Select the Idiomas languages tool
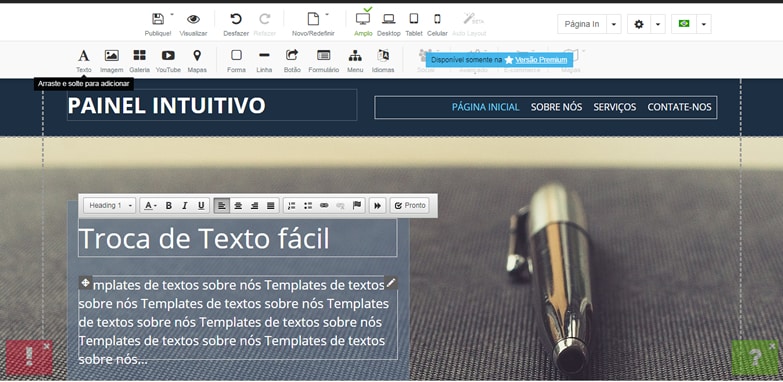This screenshot has width=783, height=382. click(x=383, y=55)
